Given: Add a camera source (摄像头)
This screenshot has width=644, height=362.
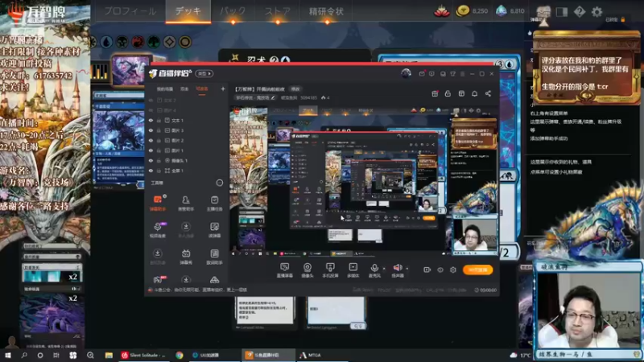Looking at the screenshot, I should [308, 270].
